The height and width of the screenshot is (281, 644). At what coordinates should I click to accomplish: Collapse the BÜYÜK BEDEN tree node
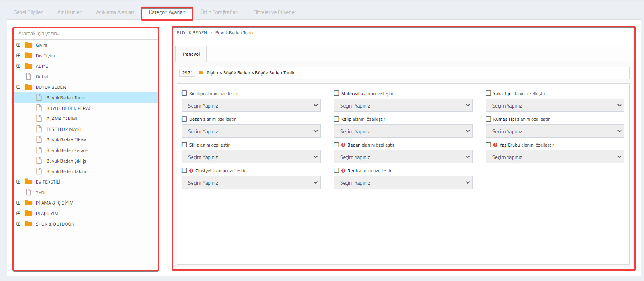tap(18, 87)
